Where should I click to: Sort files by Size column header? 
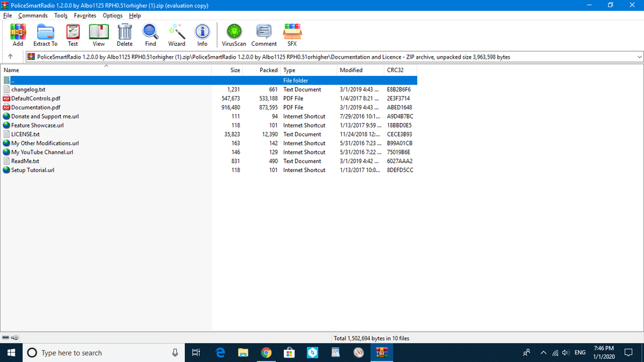(235, 70)
